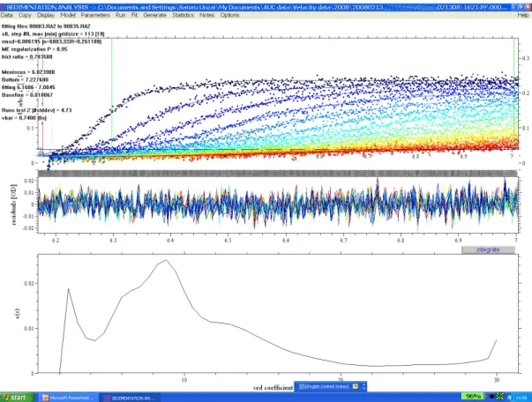Click the EN English language indicator
The width and height of the screenshot is (532, 402).
tap(324, 386)
